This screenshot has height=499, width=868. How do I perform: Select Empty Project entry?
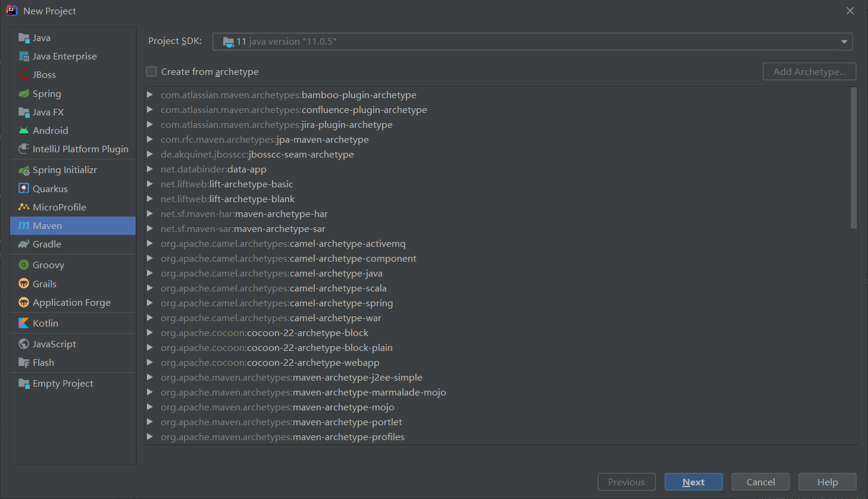coord(73,383)
